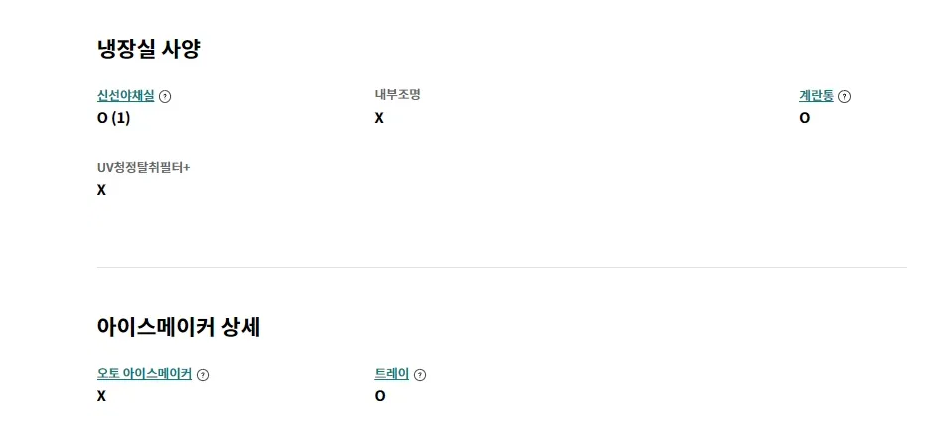Select the 오토 아이스메이커 link

[x=144, y=374]
